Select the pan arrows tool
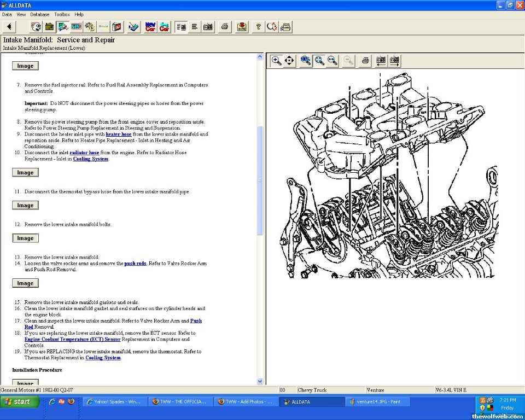Screen dimensions: 525x420 tap(289, 61)
